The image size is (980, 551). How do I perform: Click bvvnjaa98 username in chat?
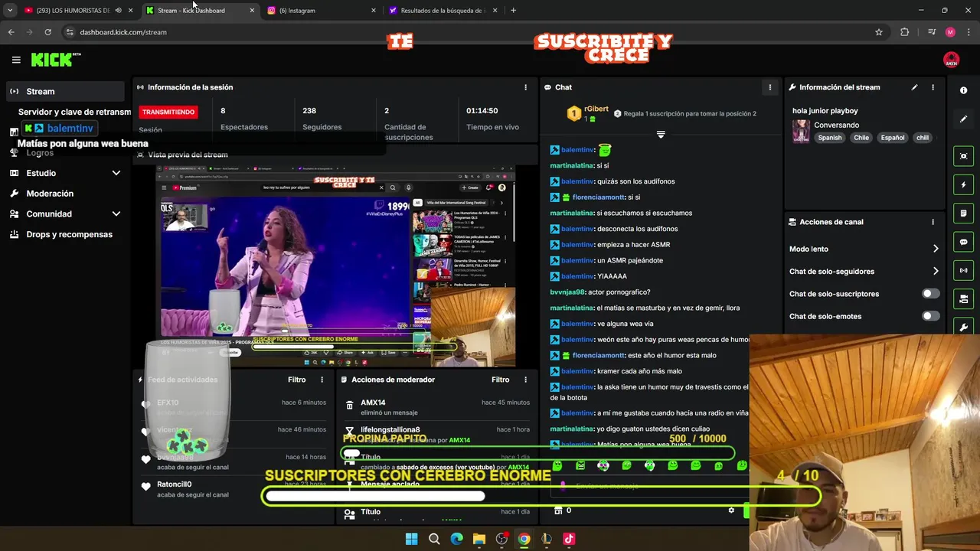(567, 292)
